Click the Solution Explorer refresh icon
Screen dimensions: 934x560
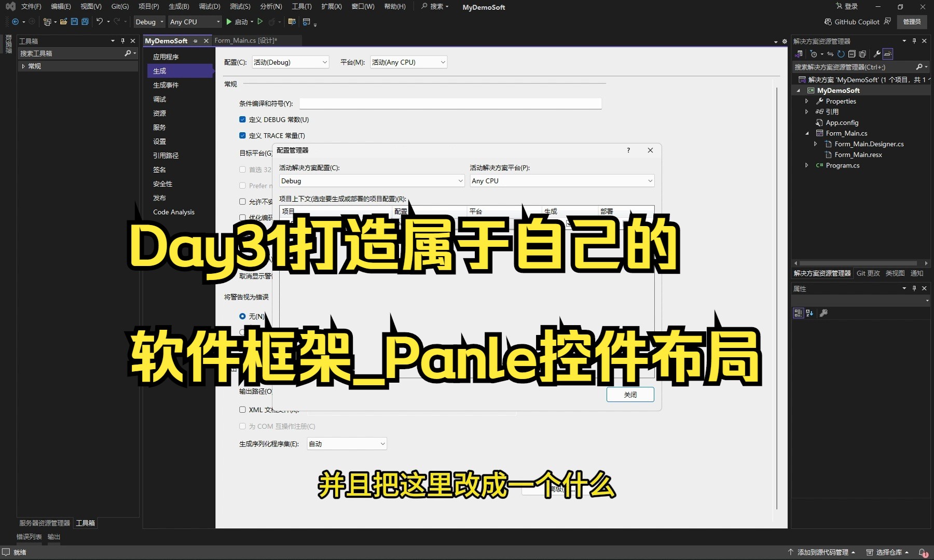[x=841, y=54]
